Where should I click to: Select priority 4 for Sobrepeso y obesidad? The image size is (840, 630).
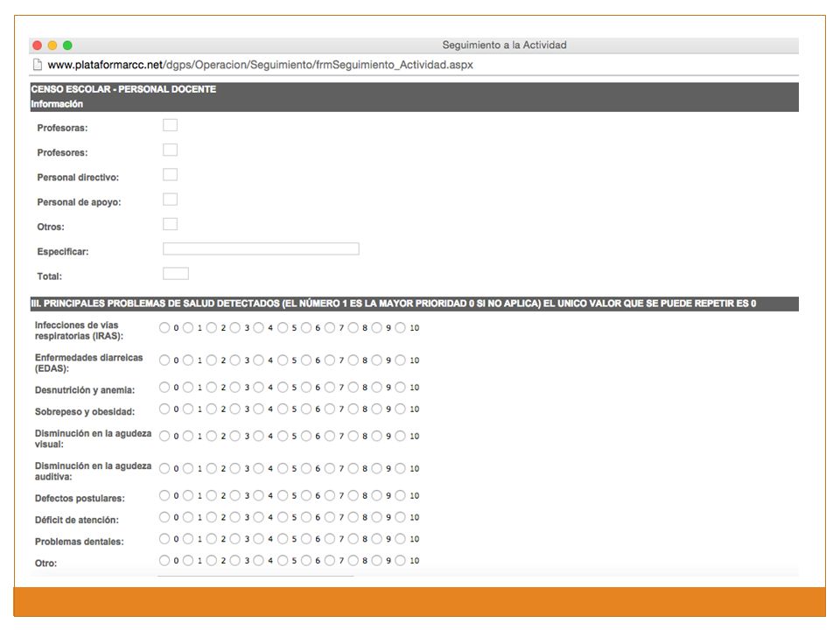tap(259, 409)
